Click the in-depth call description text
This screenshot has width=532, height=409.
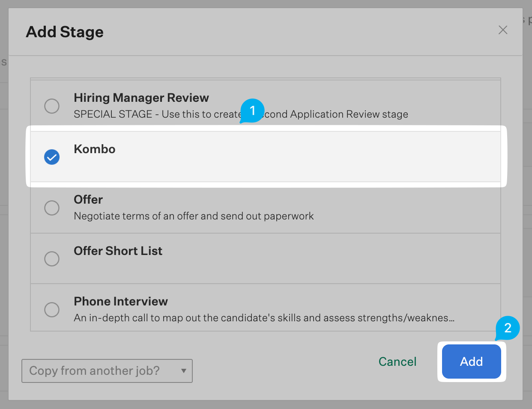coord(264,318)
